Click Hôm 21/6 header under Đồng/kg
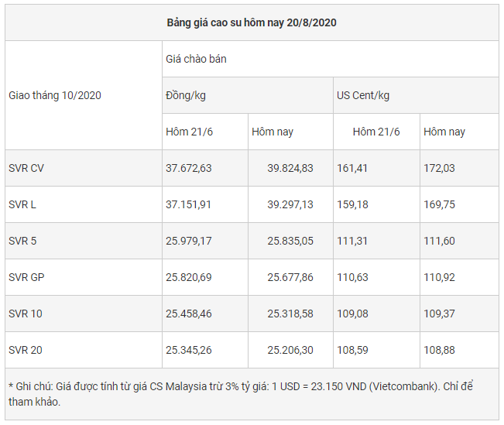This screenshot has width=504, height=425. coord(189,132)
